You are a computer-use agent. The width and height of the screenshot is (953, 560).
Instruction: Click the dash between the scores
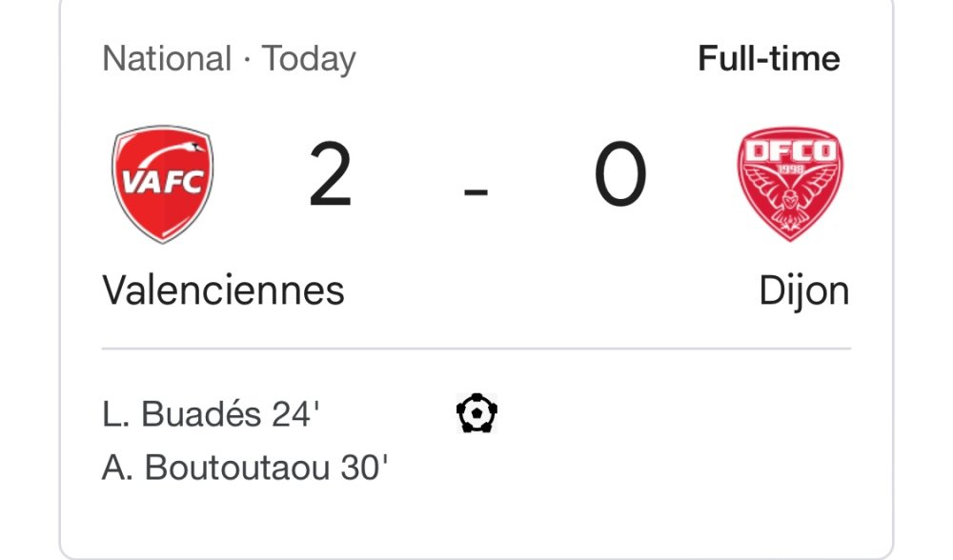coord(476,193)
